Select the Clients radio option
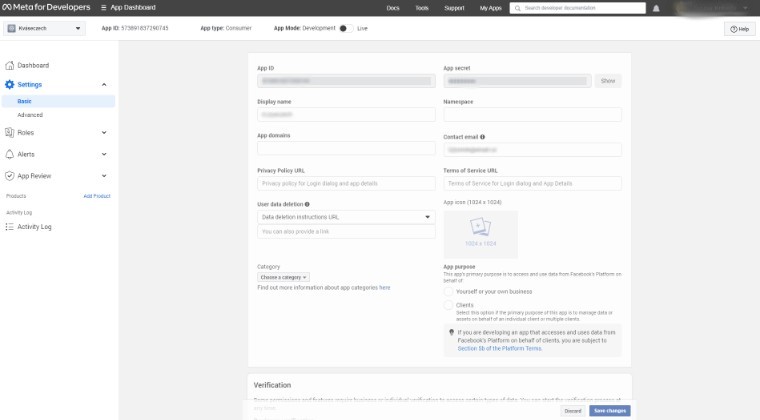Image resolution: width=760 pixels, height=420 pixels. (x=448, y=305)
